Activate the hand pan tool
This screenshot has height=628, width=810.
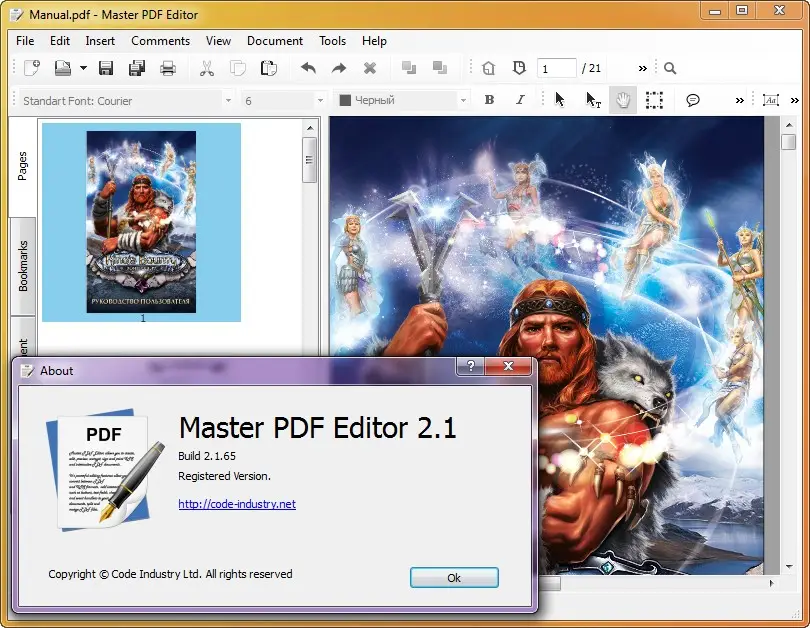pos(623,100)
